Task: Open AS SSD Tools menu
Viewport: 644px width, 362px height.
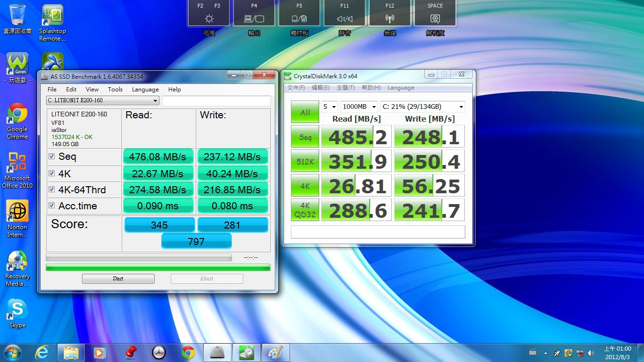Action: click(115, 89)
